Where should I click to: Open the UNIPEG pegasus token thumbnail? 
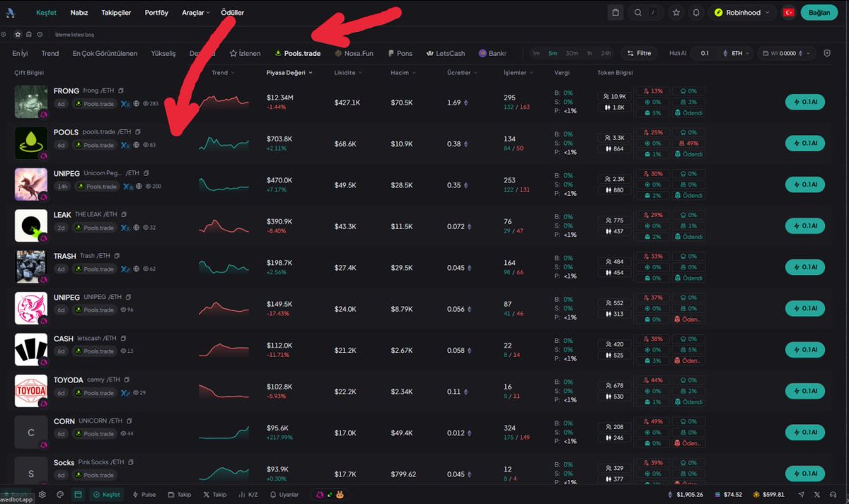31,184
